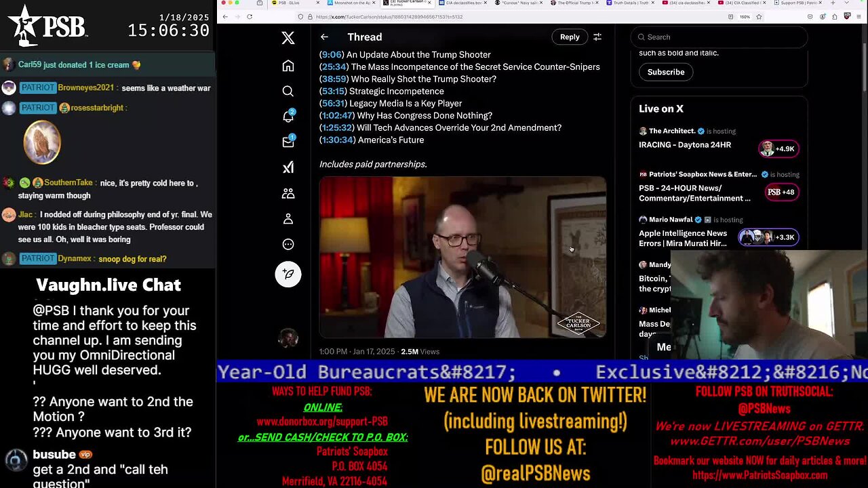This screenshot has width=868, height=488.
Task: Go to Home feed via house icon
Action: point(288,66)
